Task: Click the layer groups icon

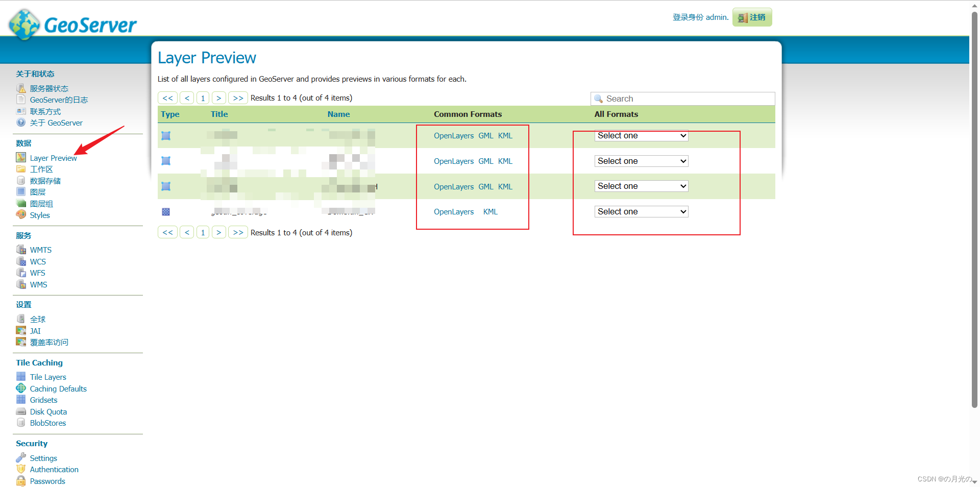Action: [21, 204]
